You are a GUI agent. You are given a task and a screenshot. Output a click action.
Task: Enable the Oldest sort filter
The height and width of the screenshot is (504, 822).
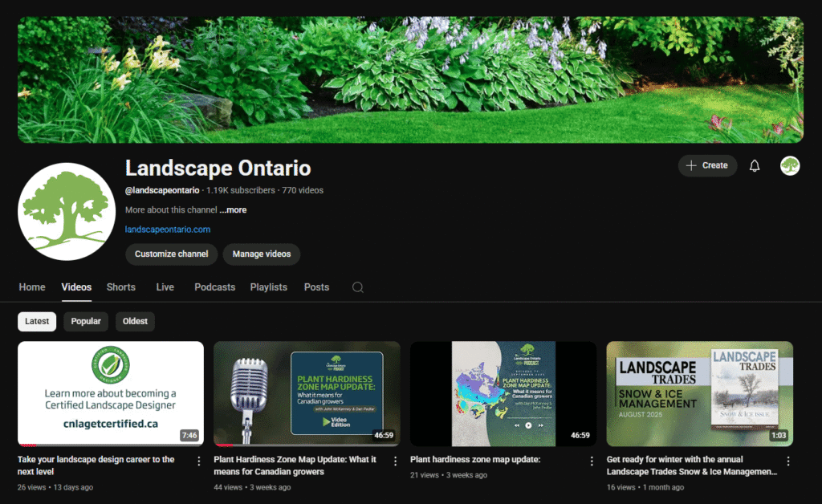tap(135, 321)
